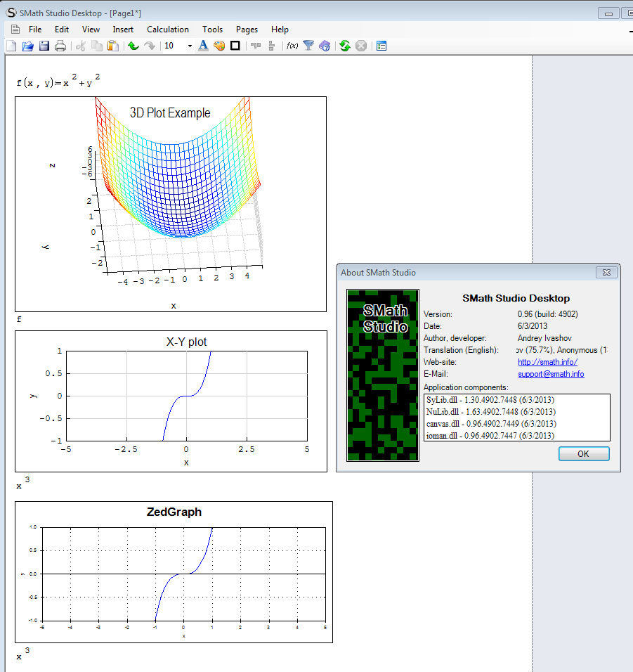
Task: Toggle the region border icon
Action: click(x=235, y=46)
